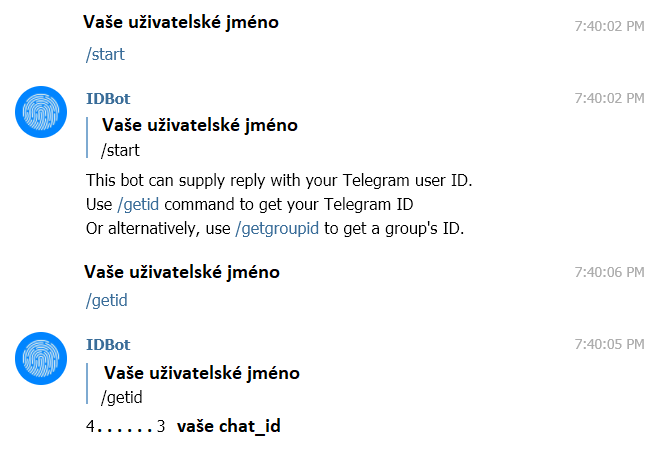Jump to quoted '/getid' text in IDBot reply

(122, 398)
